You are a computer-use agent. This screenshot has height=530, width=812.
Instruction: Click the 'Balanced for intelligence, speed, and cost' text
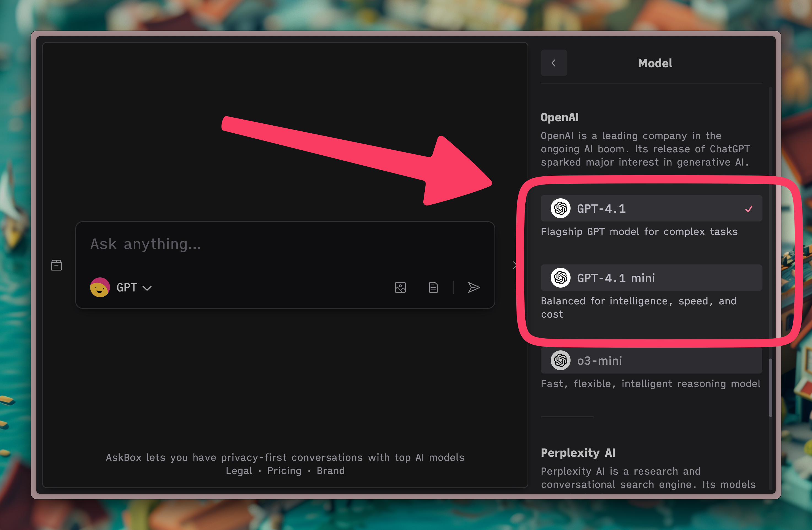[638, 307]
